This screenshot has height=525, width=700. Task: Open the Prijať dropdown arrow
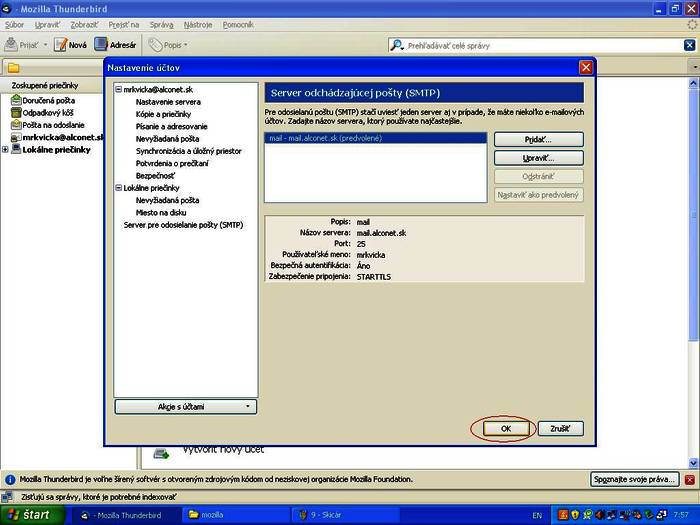click(x=45, y=45)
